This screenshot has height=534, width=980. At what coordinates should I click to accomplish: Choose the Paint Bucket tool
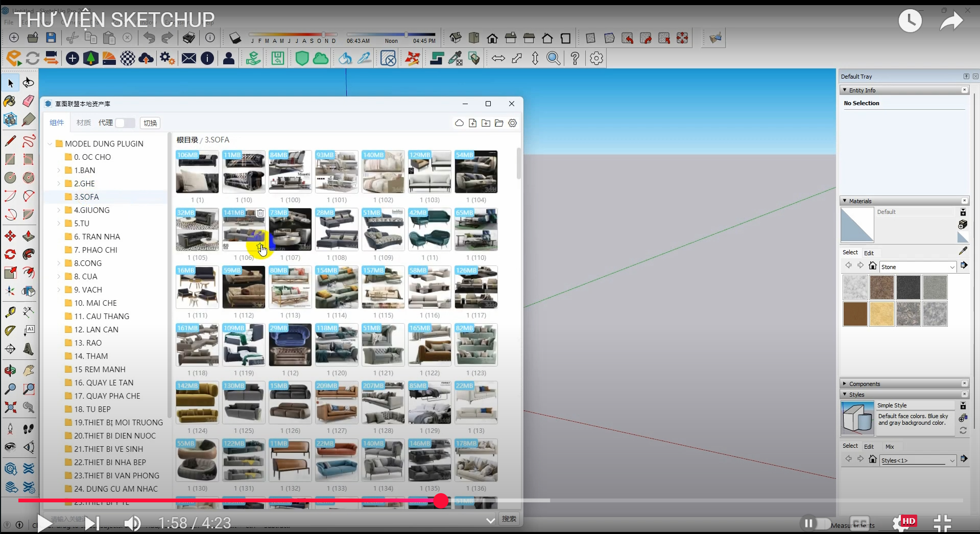point(10,101)
